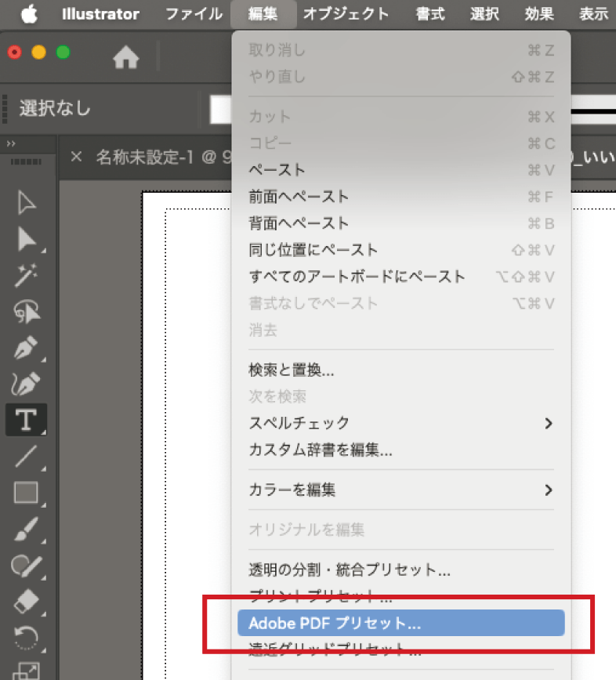Select the Line Segment tool
The height and width of the screenshot is (680, 616).
[x=26, y=456]
